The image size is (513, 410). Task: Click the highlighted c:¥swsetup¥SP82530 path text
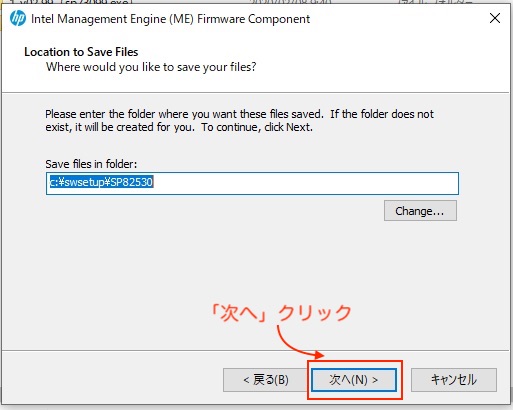[101, 182]
